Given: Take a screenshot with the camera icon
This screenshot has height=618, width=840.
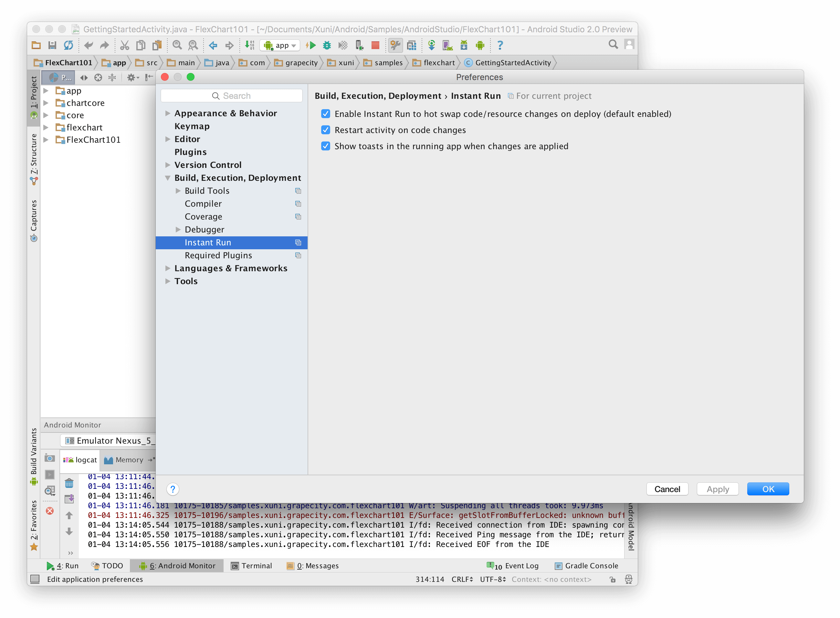Looking at the screenshot, I should (x=50, y=458).
